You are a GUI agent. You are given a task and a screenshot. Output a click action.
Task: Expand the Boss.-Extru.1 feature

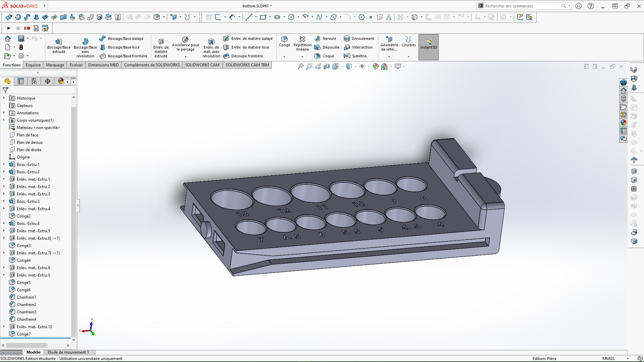[x=4, y=165]
